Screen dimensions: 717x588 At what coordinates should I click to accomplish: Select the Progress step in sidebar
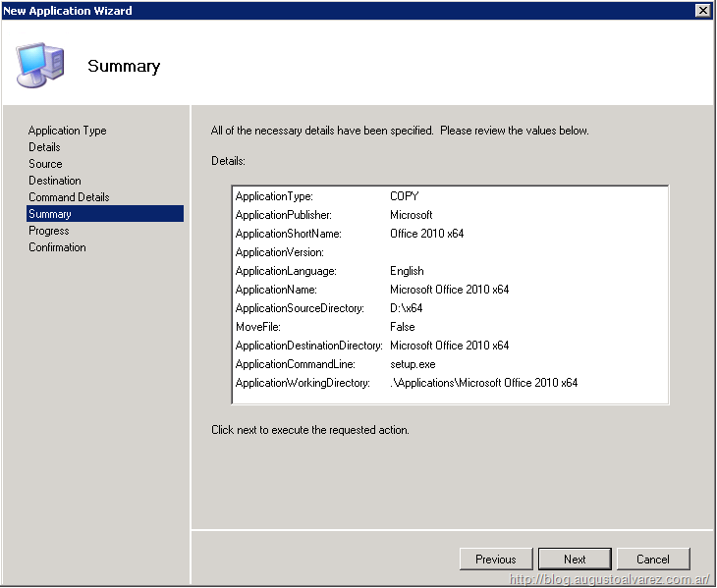(x=49, y=231)
